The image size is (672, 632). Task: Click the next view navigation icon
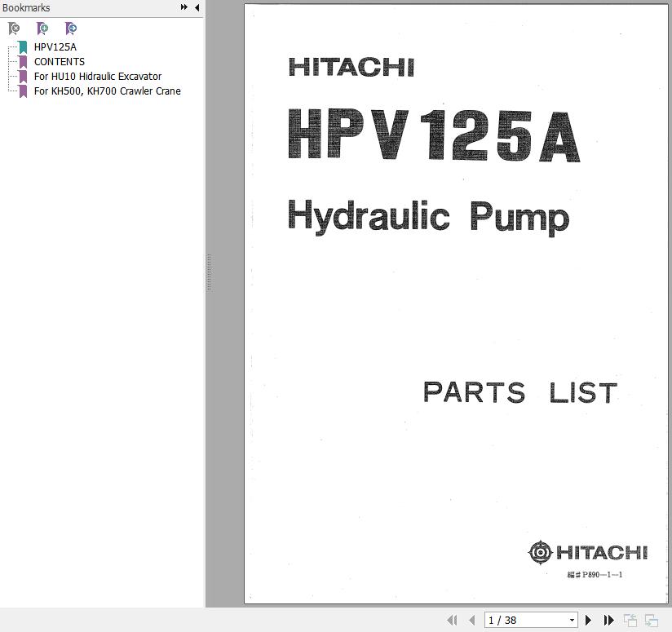(x=652, y=620)
